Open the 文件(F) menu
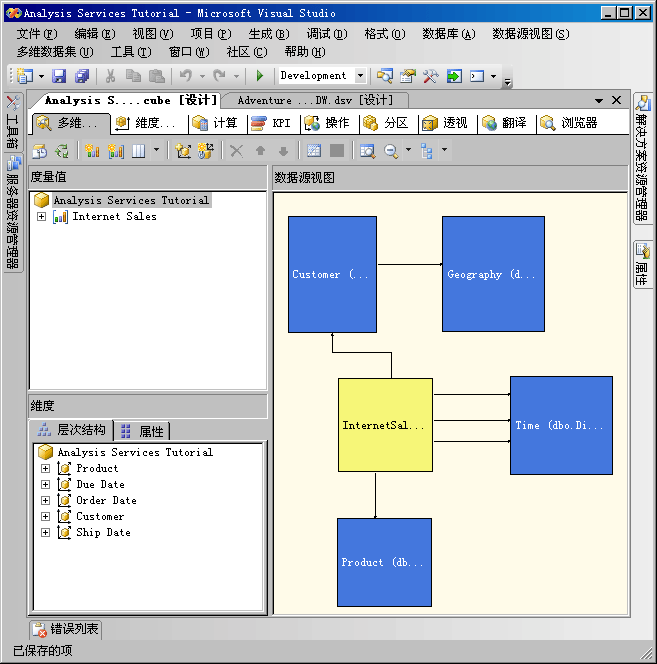The width and height of the screenshot is (657, 664). coord(37,33)
